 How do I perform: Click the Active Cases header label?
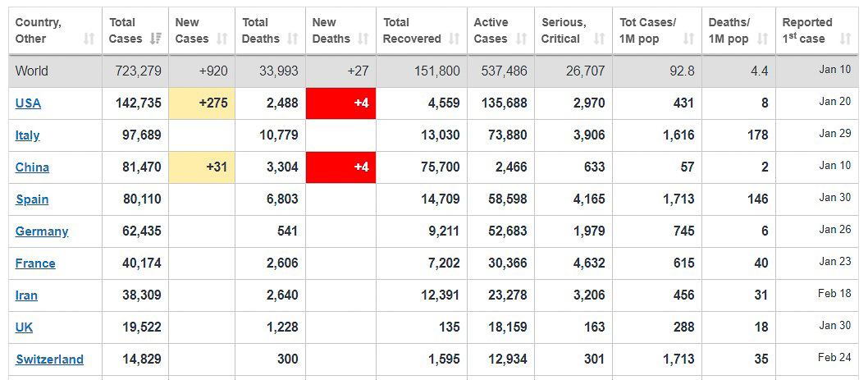click(491, 30)
